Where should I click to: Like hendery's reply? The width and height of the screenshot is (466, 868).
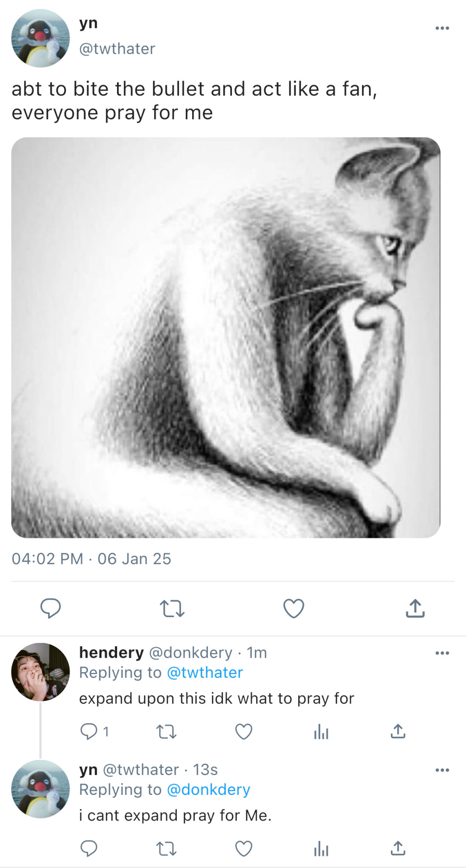click(x=244, y=731)
